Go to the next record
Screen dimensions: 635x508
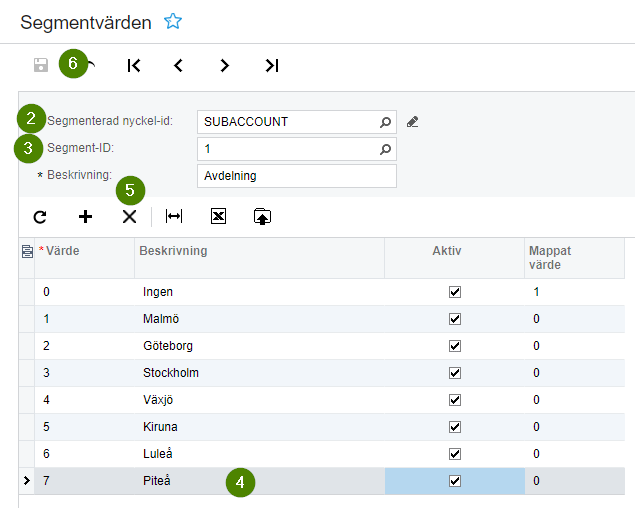(x=225, y=65)
